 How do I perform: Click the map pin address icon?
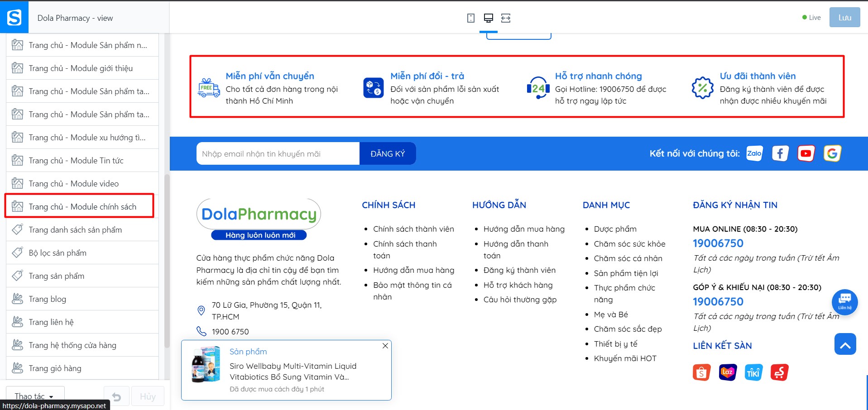click(x=201, y=310)
